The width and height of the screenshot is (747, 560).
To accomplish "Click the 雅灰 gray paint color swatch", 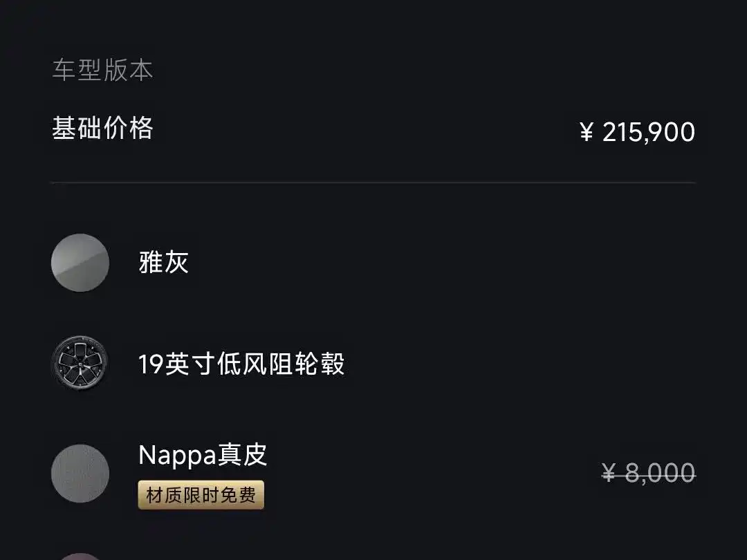I will (80, 263).
